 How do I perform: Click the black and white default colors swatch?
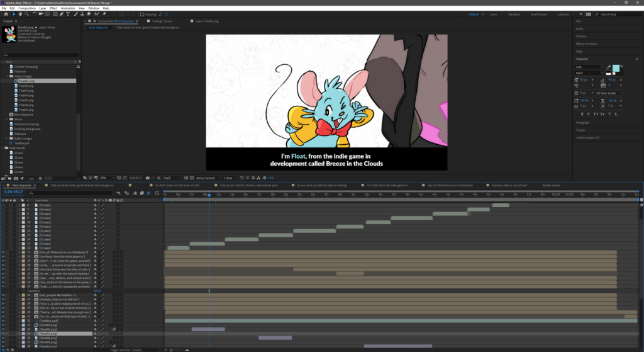608,73
